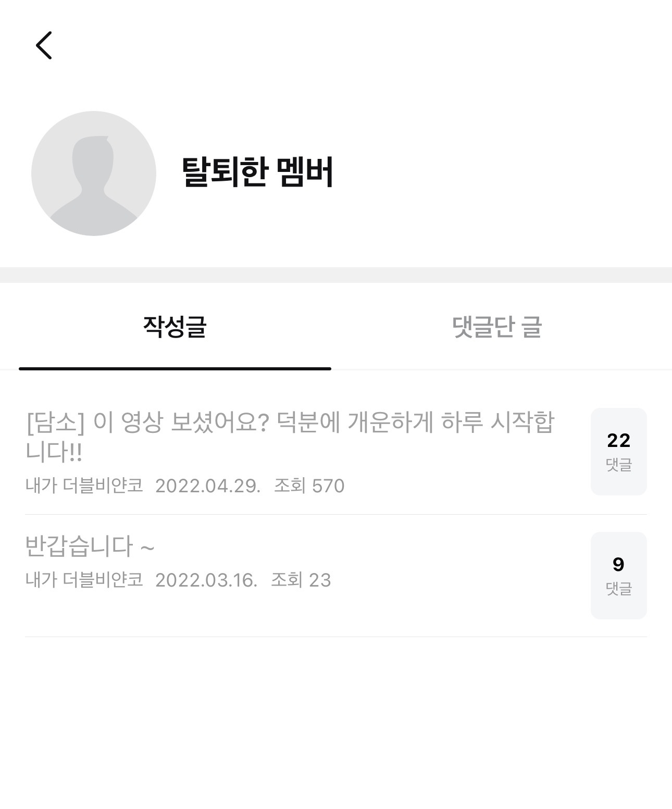Click the 댓글 label under 22
672x809 pixels.
coord(619,465)
